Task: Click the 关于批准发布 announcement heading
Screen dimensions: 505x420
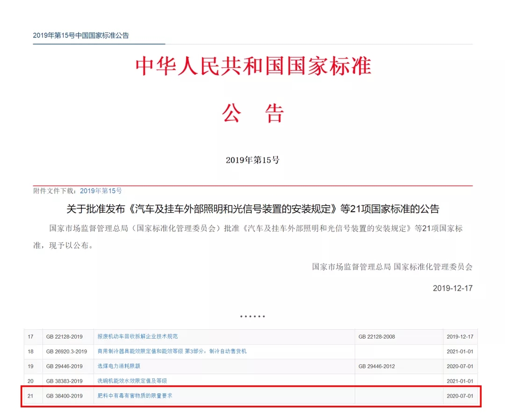Action: pos(253,209)
